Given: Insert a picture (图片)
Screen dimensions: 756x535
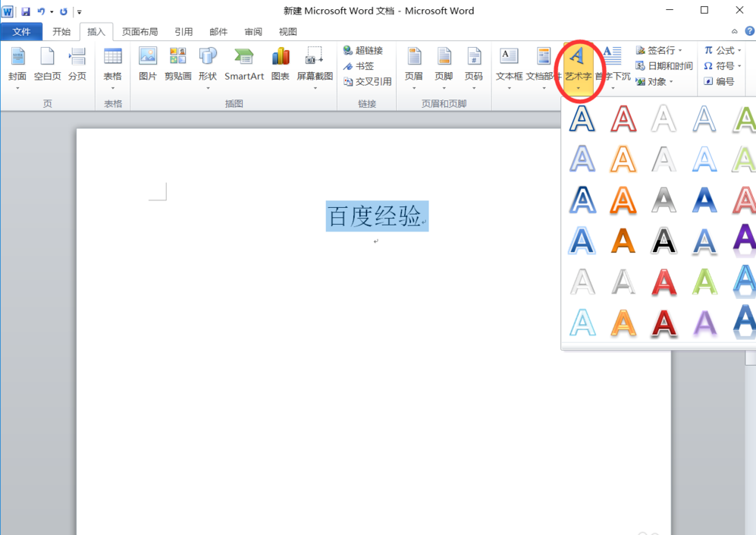Looking at the screenshot, I should tap(148, 65).
